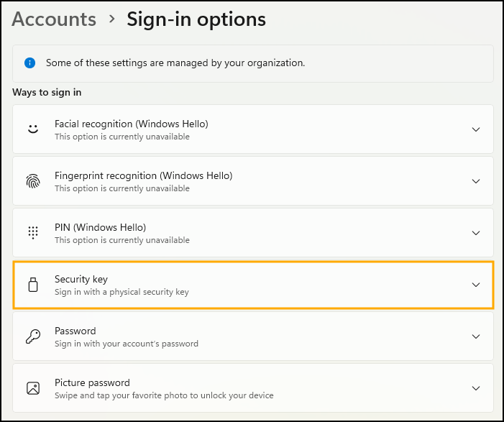The height and width of the screenshot is (422, 504).
Task: Expand the Security key chevron
Action: [475, 285]
